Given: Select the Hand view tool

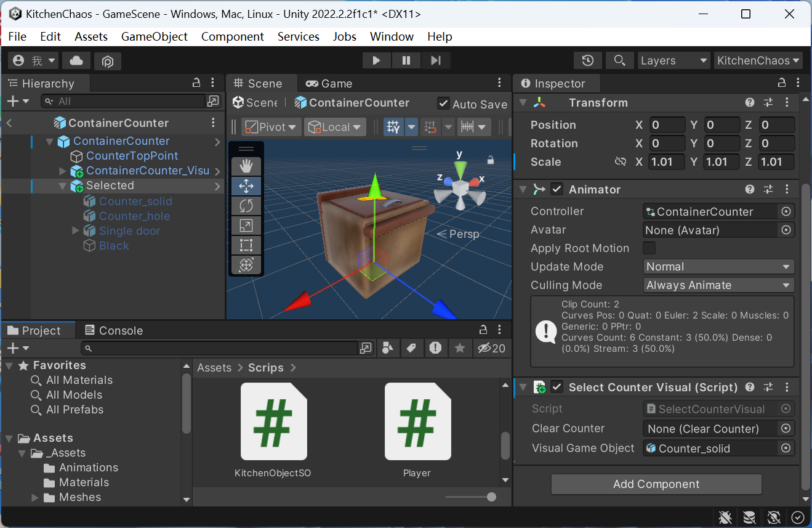Looking at the screenshot, I should point(246,166).
